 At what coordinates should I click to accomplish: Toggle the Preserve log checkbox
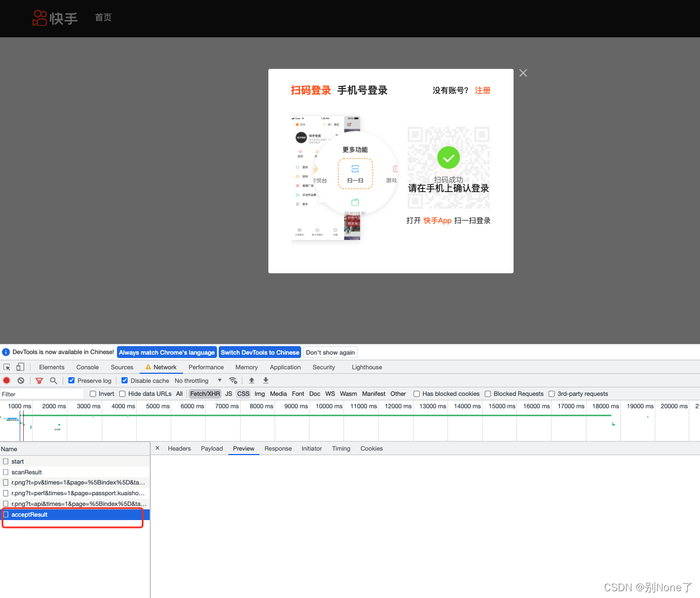pos(72,381)
